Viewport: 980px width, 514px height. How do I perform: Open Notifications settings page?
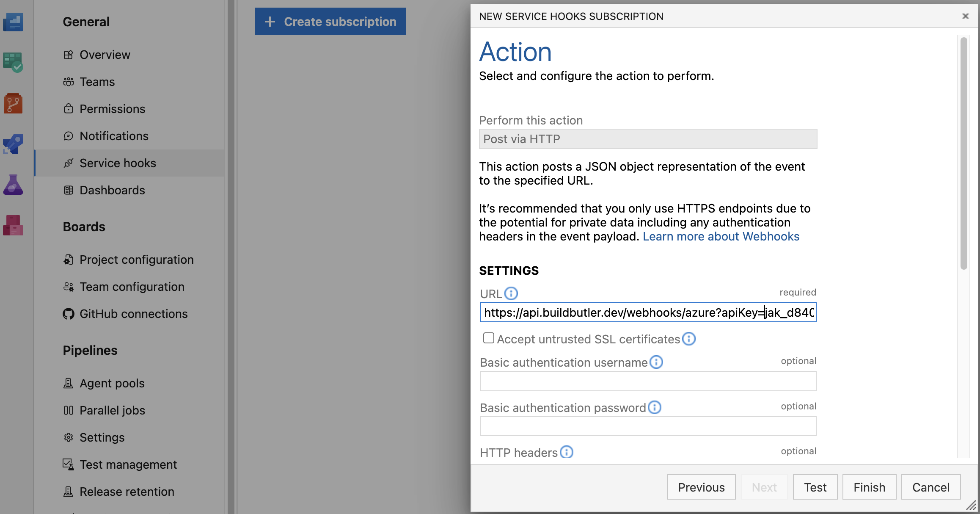click(x=114, y=136)
